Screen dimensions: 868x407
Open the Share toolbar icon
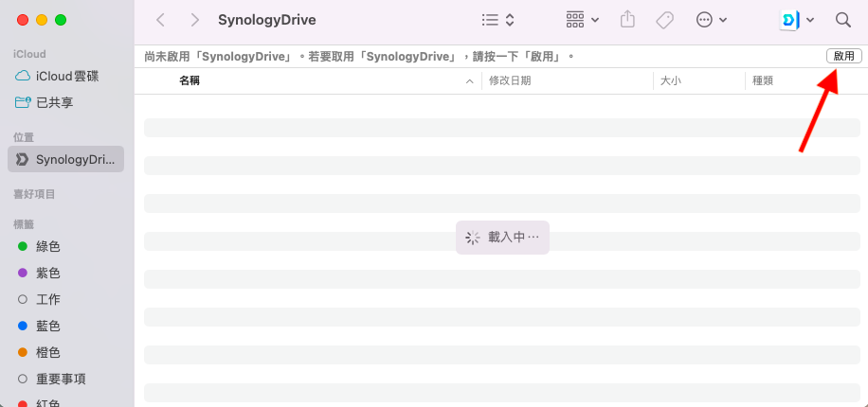tap(627, 20)
